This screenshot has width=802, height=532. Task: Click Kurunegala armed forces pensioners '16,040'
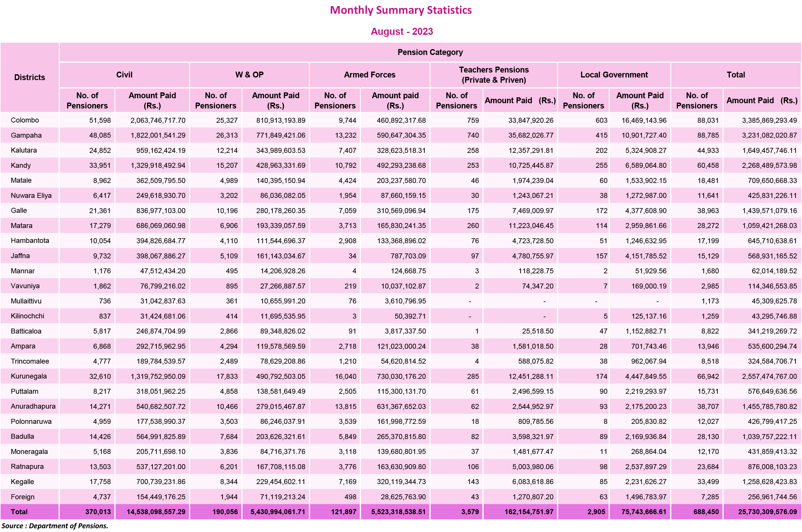click(345, 376)
